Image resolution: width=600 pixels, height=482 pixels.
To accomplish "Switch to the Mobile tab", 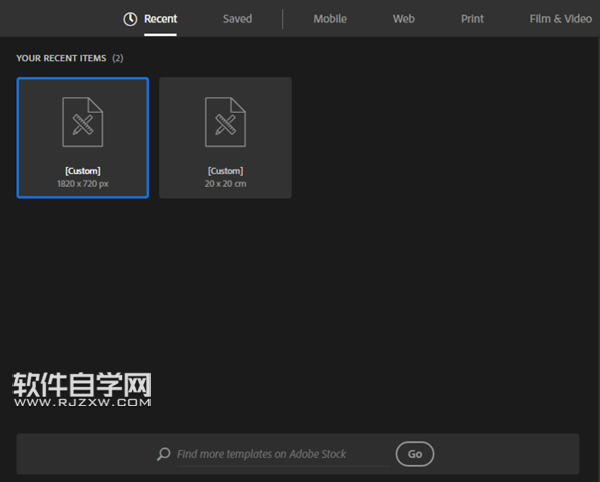I will coord(330,19).
